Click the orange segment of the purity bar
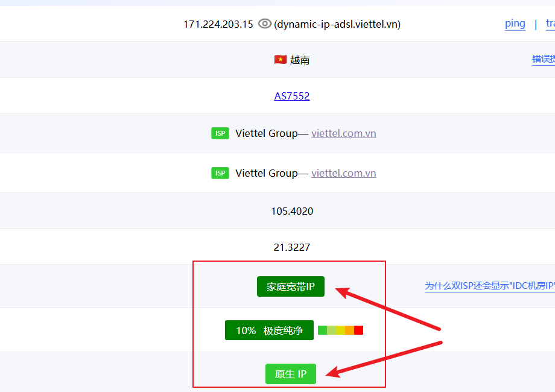This screenshot has width=555, height=392. coord(349,330)
